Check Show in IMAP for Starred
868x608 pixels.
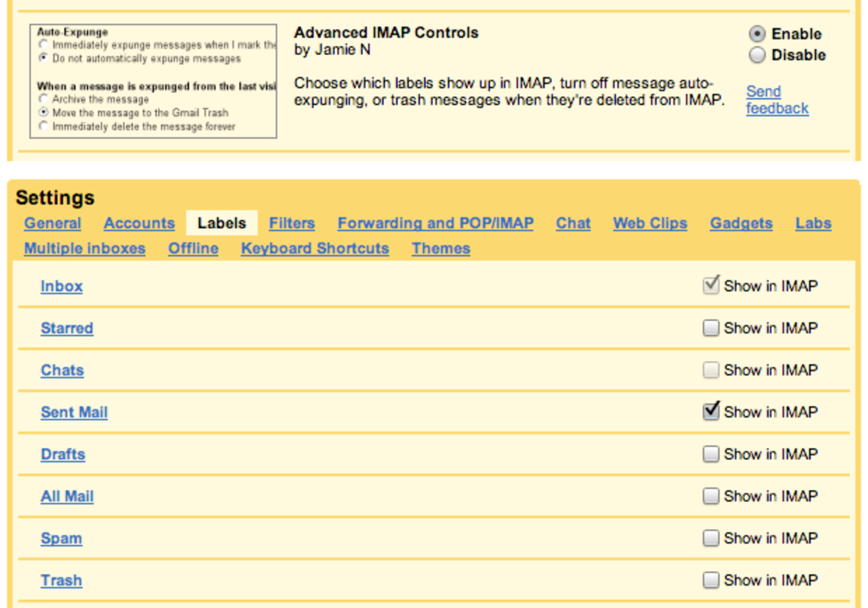coord(711,328)
